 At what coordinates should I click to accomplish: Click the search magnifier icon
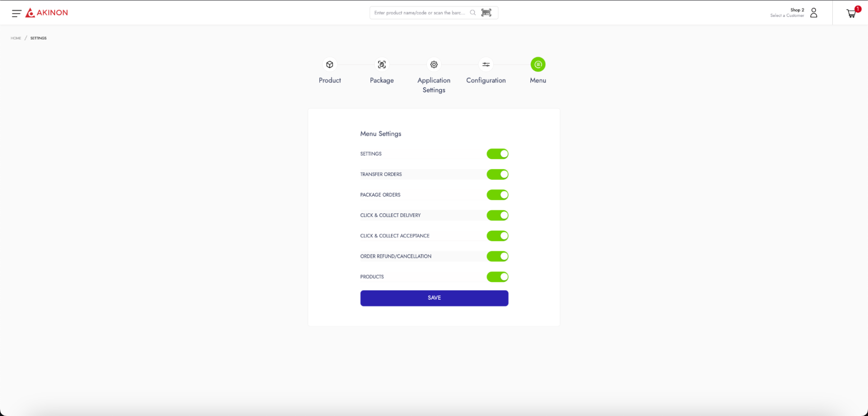pos(472,13)
